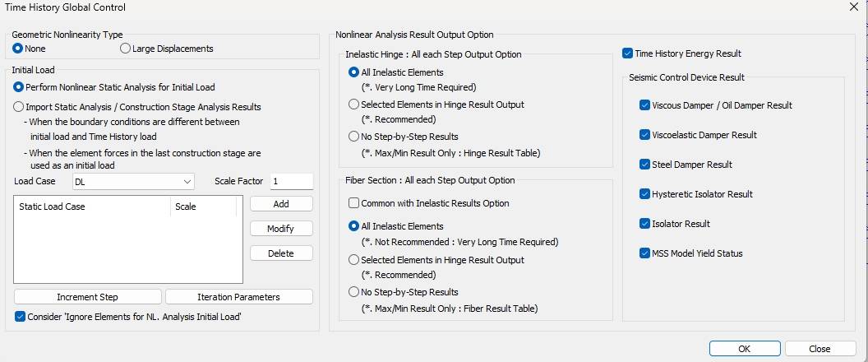Select Large Displacements geometric nonlinearity option
Image resolution: width=868 pixels, height=362 pixels.
[x=125, y=49]
